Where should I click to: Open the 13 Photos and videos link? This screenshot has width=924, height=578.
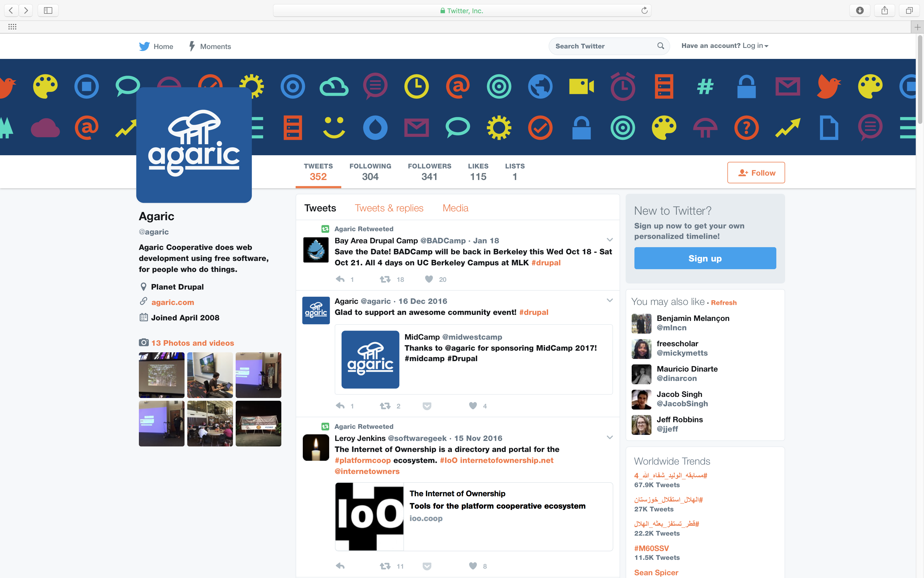(193, 343)
